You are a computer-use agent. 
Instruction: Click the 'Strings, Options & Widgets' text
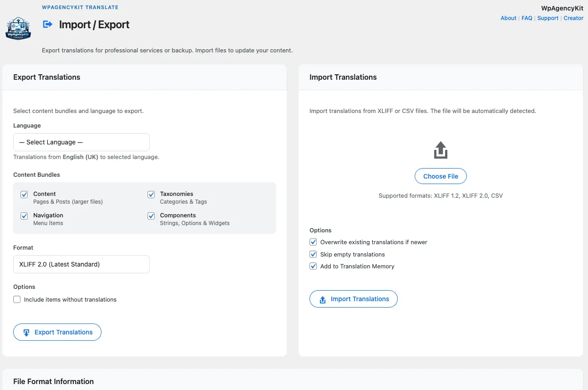tap(195, 223)
